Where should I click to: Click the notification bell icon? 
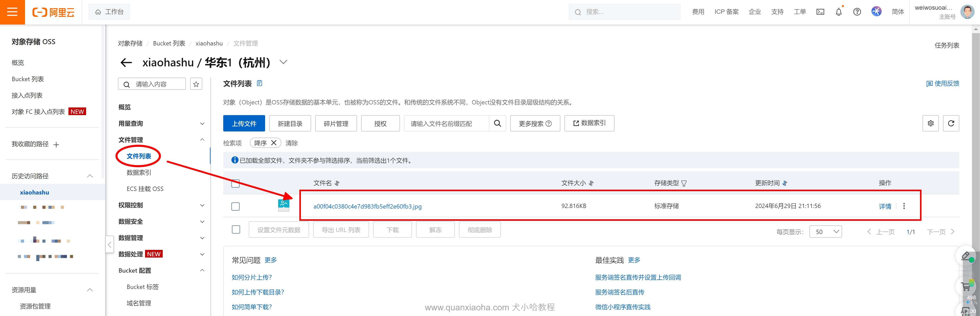click(x=839, y=12)
